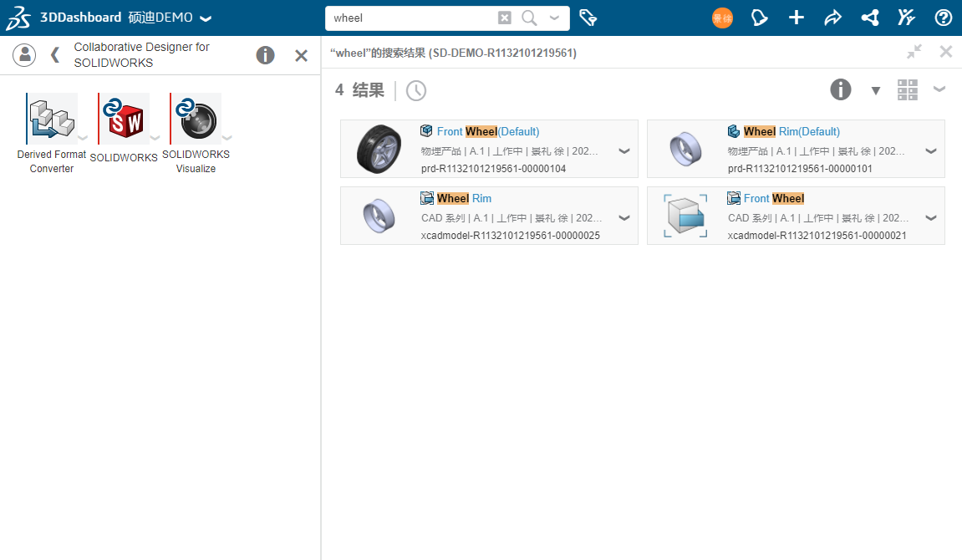Viewport: 962px width, 560px height.
Task: Click the tag icon beside search bar
Action: click(588, 18)
